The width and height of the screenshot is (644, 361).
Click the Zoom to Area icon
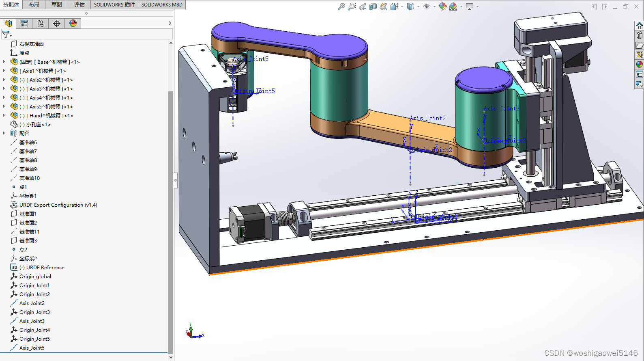352,6
